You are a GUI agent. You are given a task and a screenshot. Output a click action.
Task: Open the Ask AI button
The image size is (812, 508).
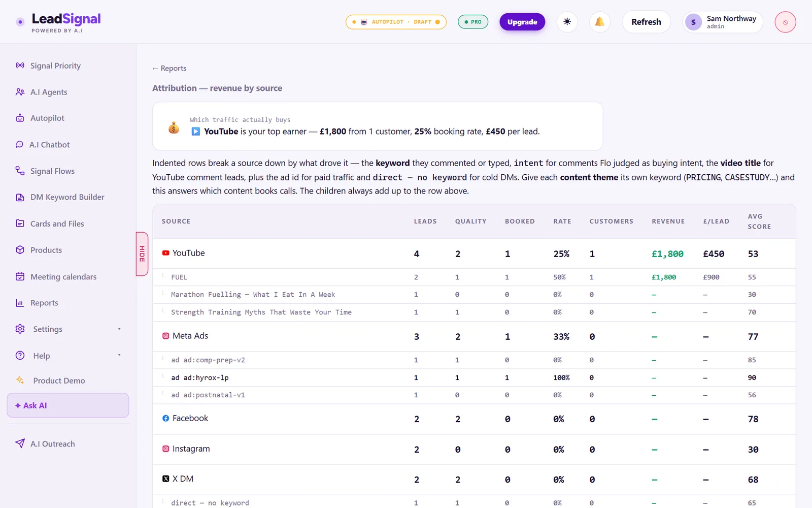coord(68,405)
